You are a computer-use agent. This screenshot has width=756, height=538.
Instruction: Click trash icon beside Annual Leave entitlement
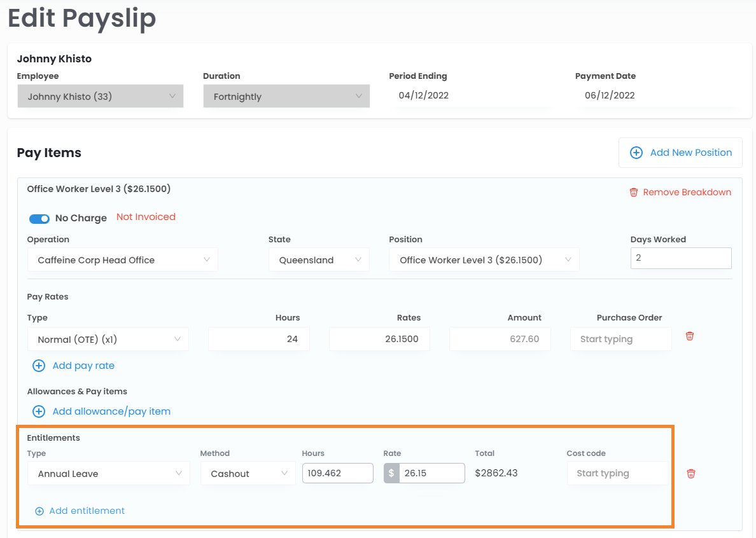[x=690, y=474]
